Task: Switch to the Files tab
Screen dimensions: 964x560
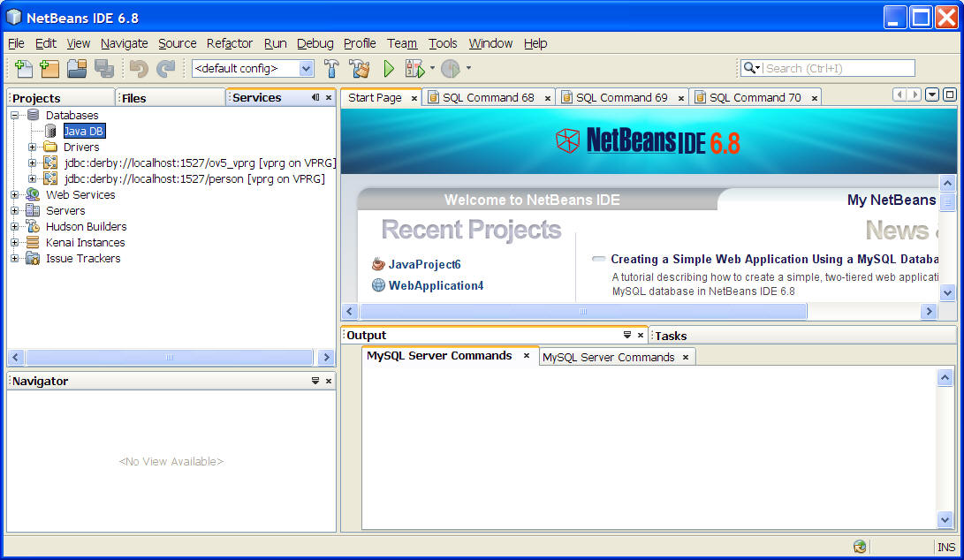Action: 171,98
